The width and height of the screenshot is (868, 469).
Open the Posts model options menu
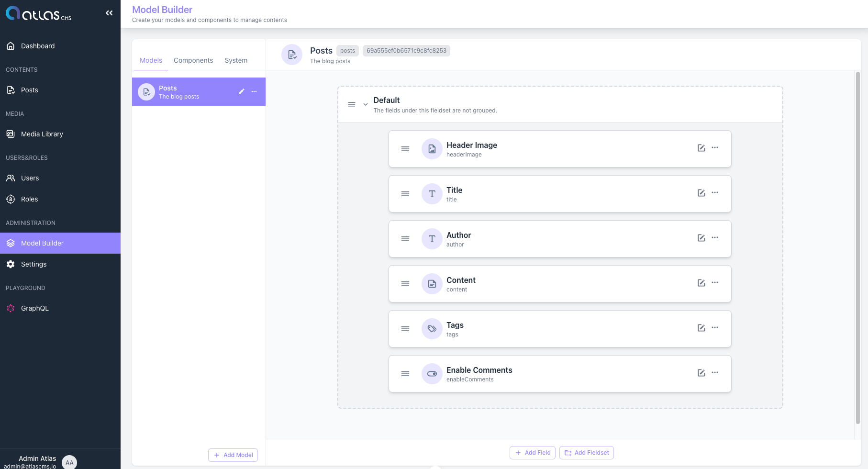point(254,91)
